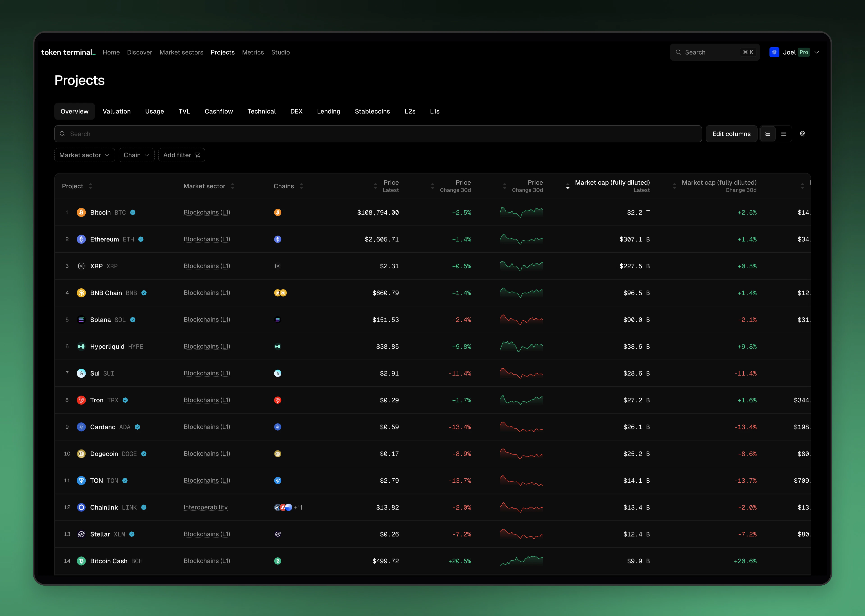The width and height of the screenshot is (865, 616).
Task: Click the Stellar project logo
Action: point(81,534)
